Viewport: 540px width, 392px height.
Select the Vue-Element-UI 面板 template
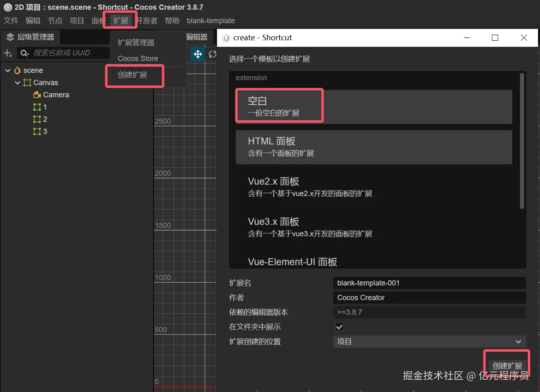click(x=374, y=261)
